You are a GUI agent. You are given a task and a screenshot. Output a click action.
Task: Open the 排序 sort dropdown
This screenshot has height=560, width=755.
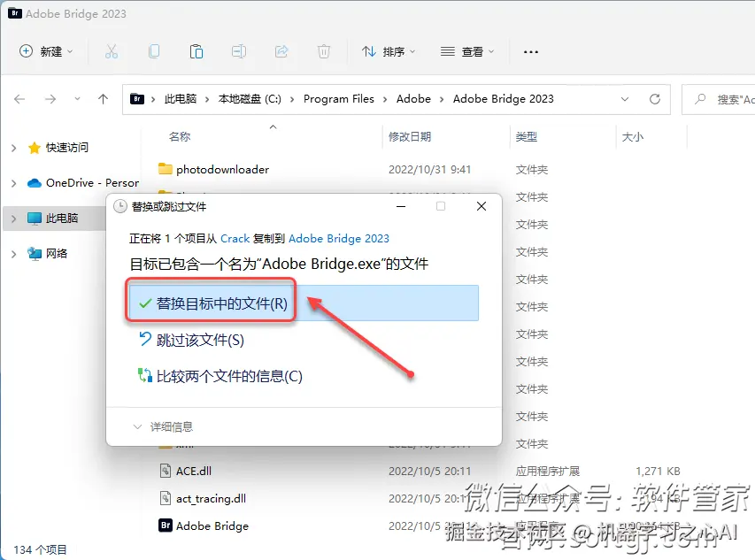[x=388, y=51]
